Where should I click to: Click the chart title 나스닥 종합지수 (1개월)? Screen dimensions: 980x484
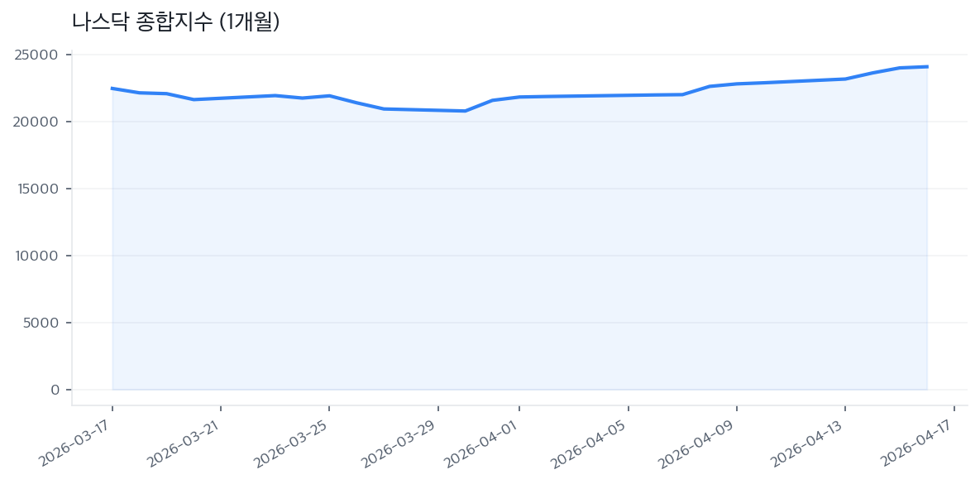tap(175, 22)
